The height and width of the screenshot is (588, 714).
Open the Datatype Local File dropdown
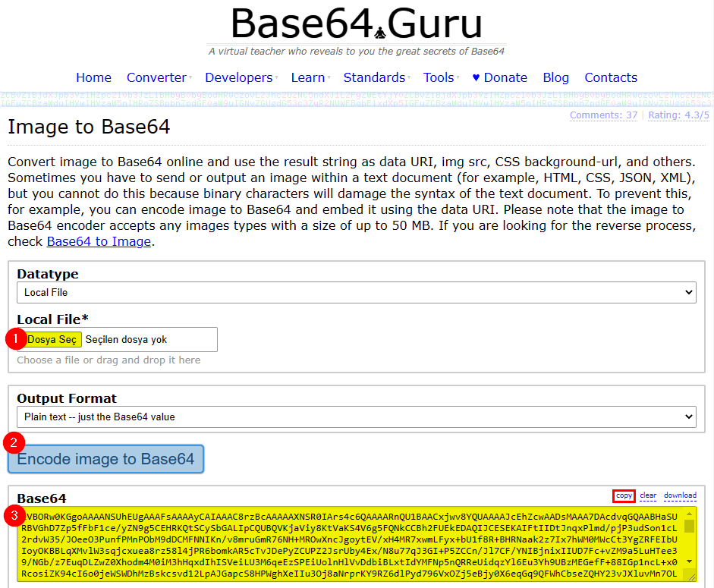click(x=357, y=292)
